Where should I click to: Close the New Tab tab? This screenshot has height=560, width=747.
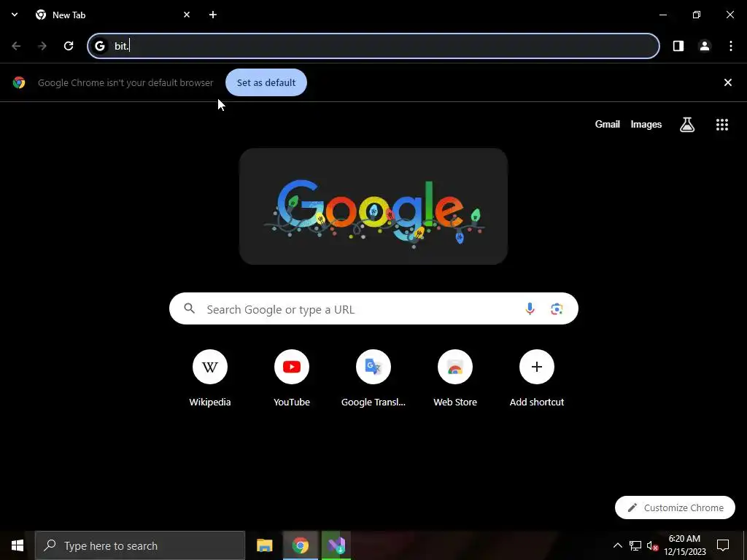coord(187,15)
